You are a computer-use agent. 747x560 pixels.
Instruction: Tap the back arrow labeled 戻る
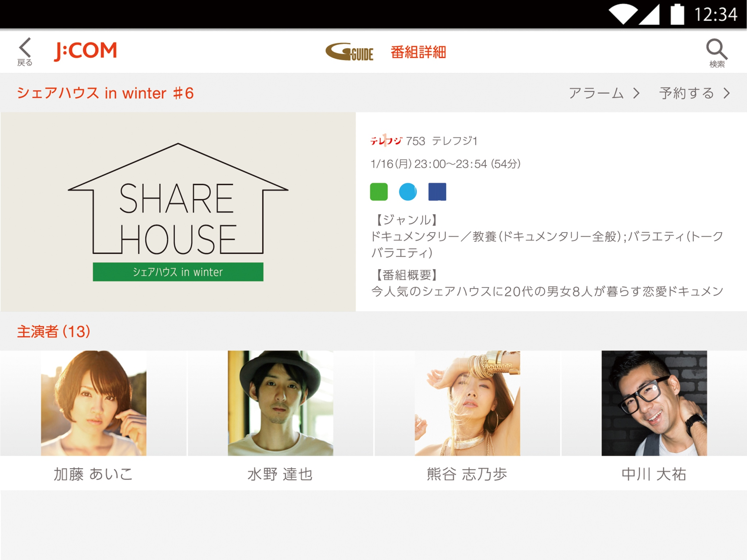pos(25,52)
